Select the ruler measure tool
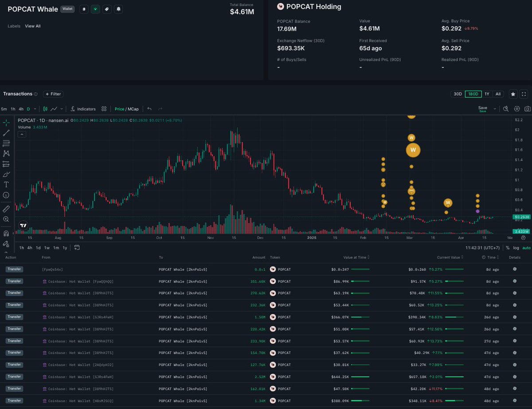The width and height of the screenshot is (532, 409). pos(6,208)
